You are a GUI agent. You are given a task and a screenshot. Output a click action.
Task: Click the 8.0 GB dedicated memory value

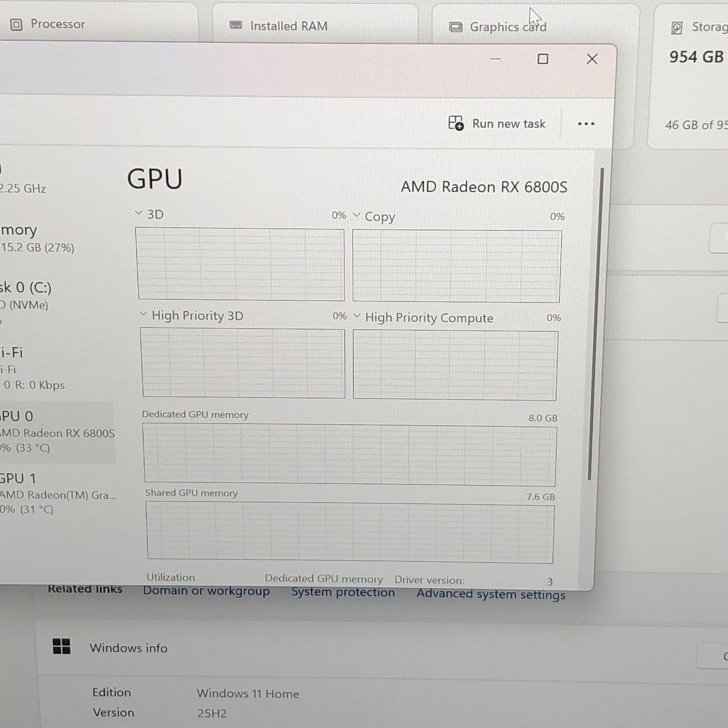pyautogui.click(x=543, y=418)
